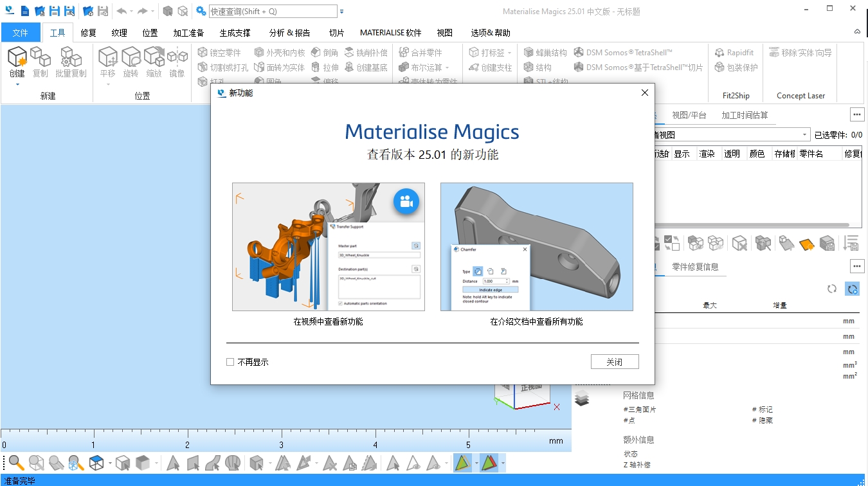Screen dimensions: 868x486
Task: Click the 关闭 button to close dialog
Action: [614, 361]
